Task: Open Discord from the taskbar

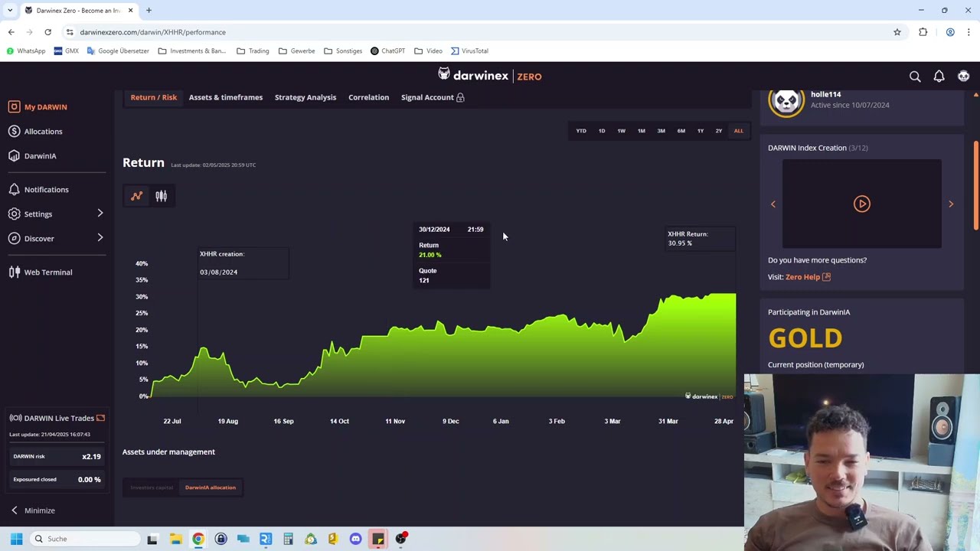Action: point(355,539)
